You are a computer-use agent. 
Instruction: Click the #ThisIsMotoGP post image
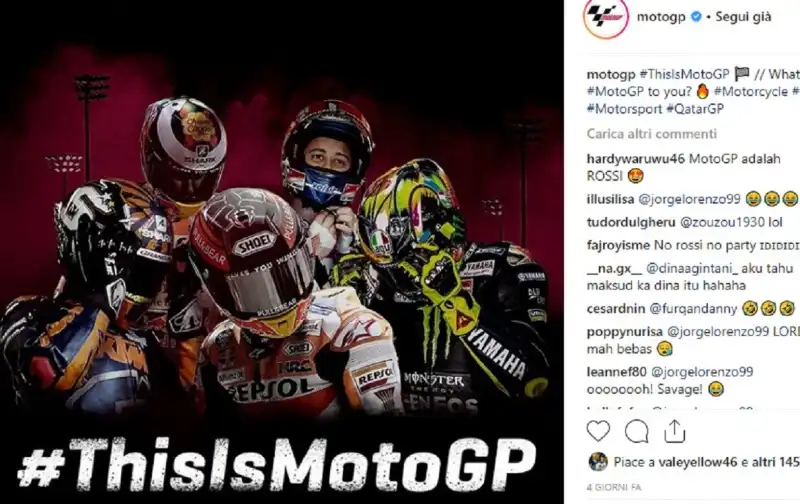(282, 252)
